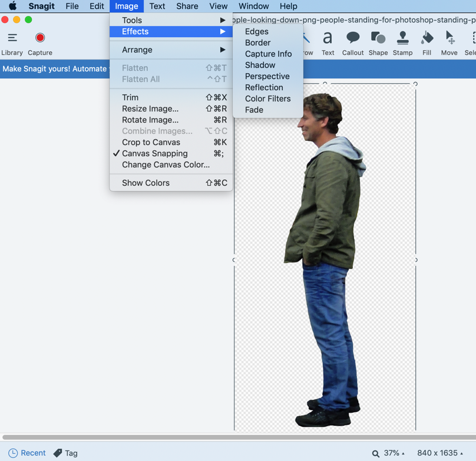Open the Recent captures tray
476x461 pixels.
(27, 453)
